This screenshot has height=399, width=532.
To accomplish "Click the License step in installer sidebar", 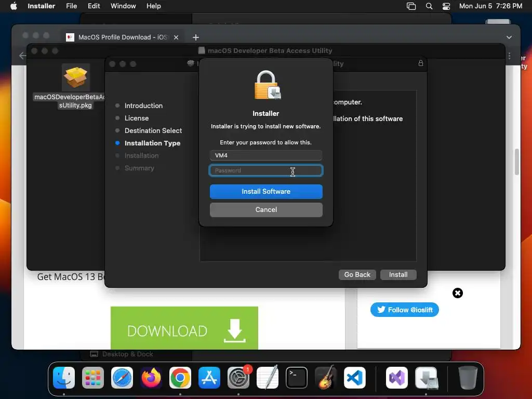I will click(137, 118).
